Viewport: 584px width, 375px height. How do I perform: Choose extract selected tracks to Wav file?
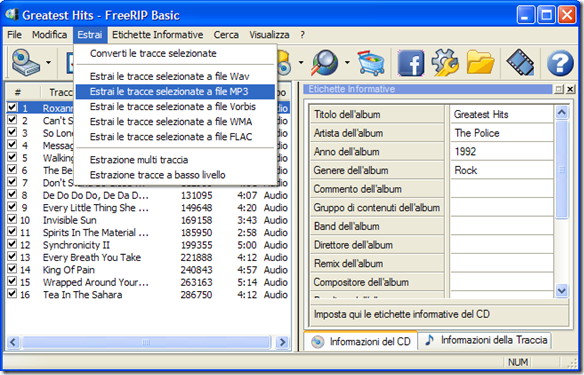coord(175,76)
